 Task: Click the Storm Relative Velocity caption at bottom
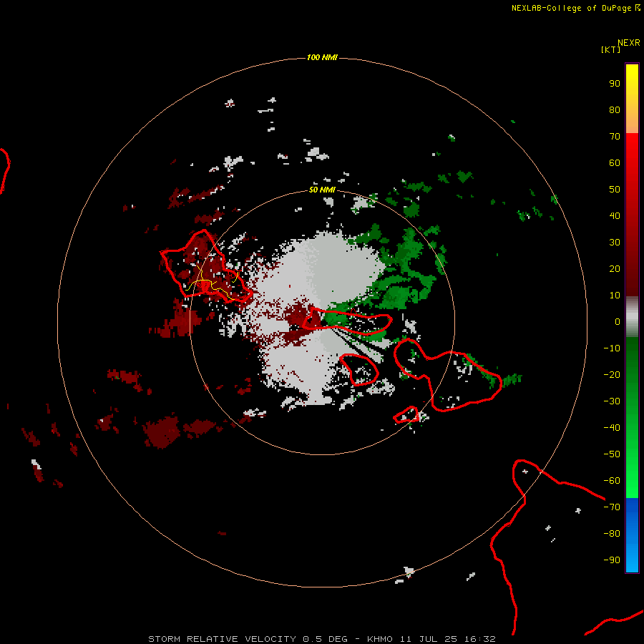(x=321, y=639)
